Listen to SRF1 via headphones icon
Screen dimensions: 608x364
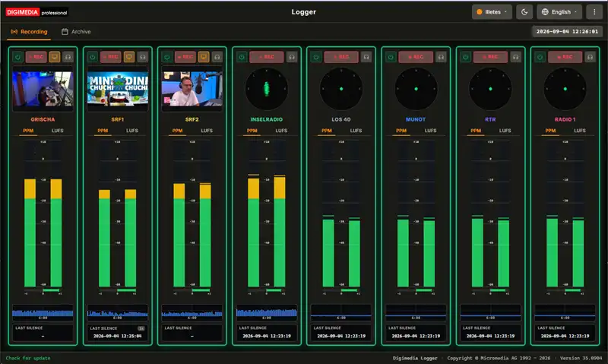(143, 57)
